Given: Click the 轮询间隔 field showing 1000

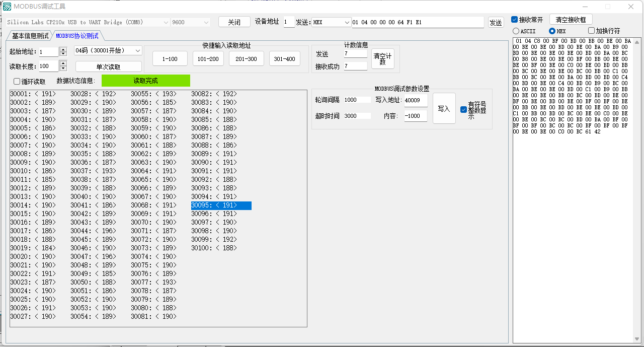Looking at the screenshot, I should [x=357, y=100].
